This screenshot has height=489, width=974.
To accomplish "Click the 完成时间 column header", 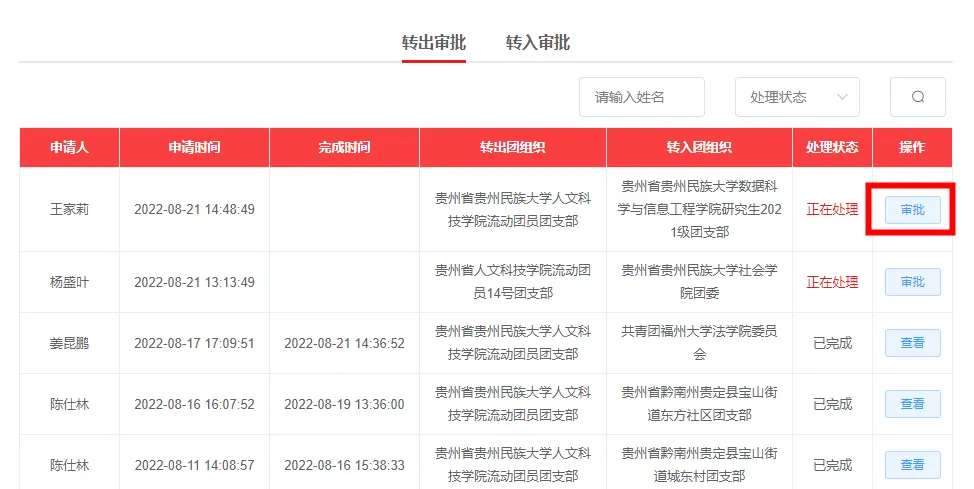I will 344,147.
